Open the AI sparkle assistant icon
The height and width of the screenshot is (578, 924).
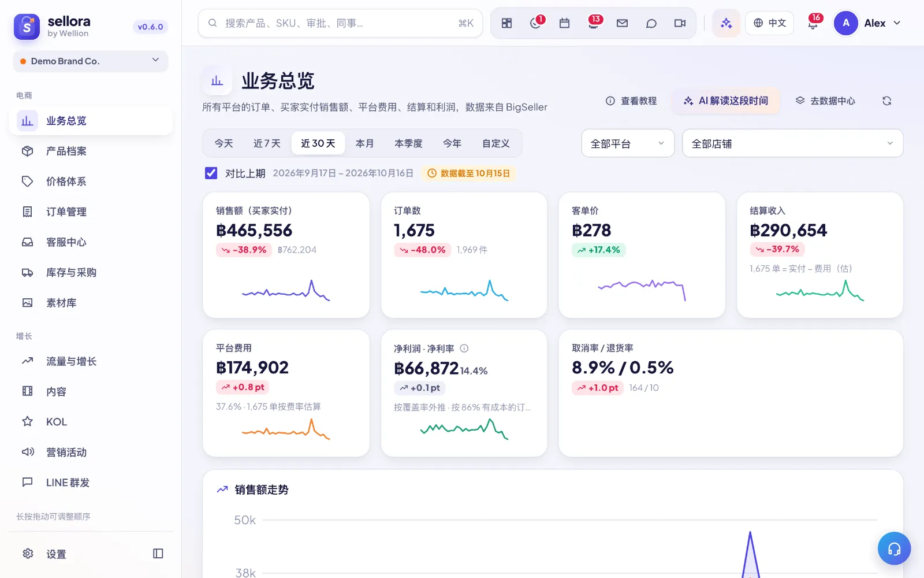click(x=726, y=23)
